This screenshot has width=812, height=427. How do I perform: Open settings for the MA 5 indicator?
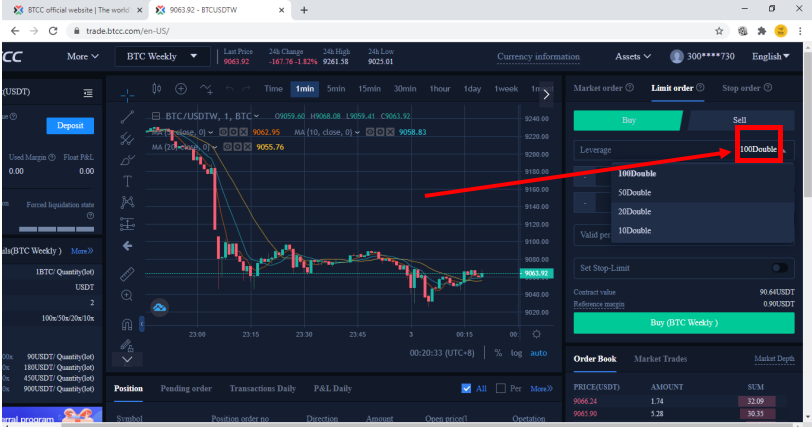click(x=233, y=132)
